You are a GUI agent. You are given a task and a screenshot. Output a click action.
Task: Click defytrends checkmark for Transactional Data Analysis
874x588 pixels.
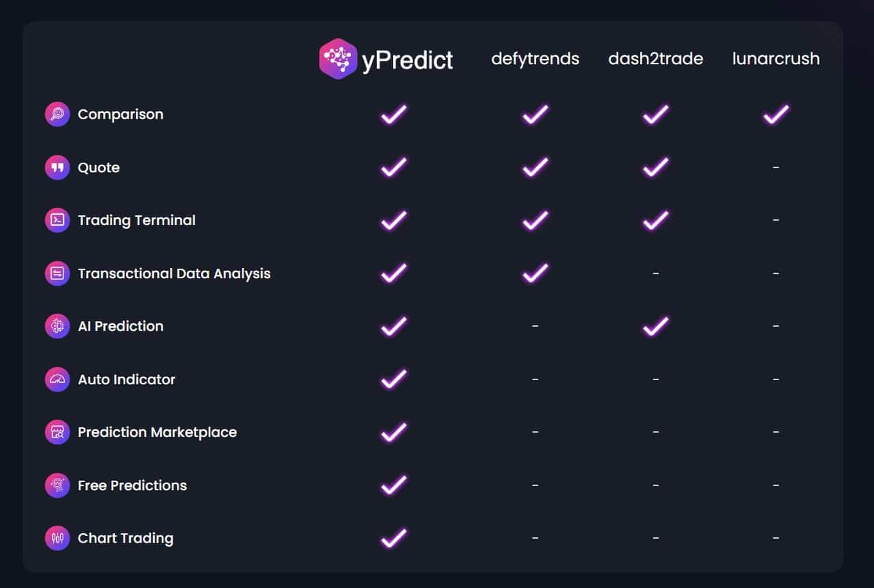(535, 273)
